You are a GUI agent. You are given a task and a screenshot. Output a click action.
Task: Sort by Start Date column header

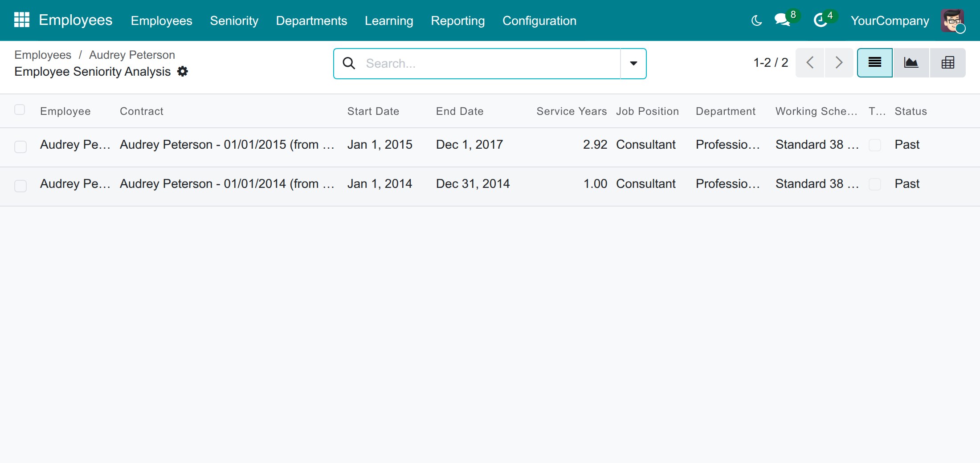[x=373, y=111]
